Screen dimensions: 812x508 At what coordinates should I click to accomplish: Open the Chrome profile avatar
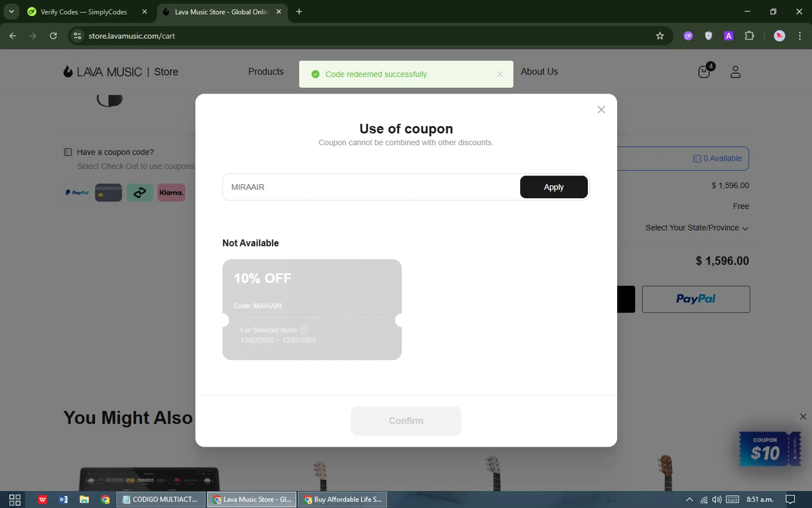point(780,36)
